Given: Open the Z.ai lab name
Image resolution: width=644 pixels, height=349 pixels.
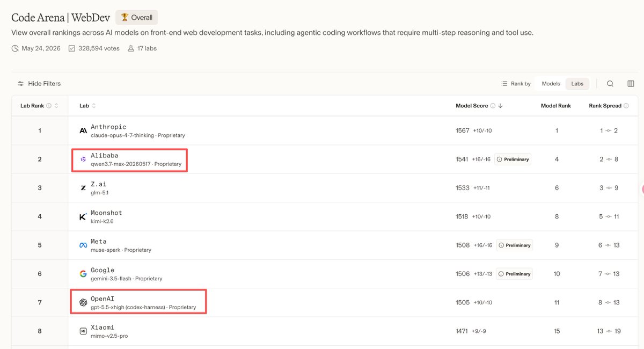Looking at the screenshot, I should pyautogui.click(x=99, y=184).
